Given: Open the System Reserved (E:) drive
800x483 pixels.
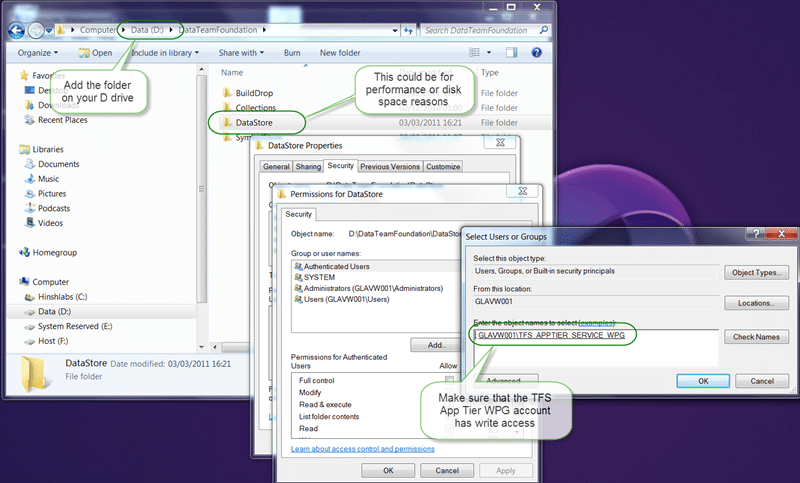Looking at the screenshot, I should click(x=74, y=326).
